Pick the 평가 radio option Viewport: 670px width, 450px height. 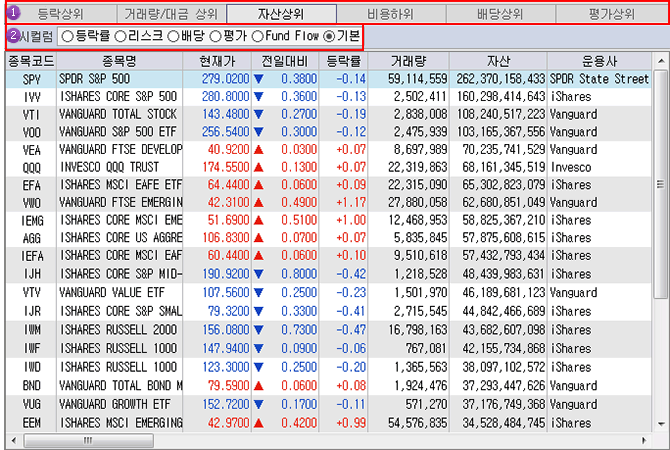216,37
